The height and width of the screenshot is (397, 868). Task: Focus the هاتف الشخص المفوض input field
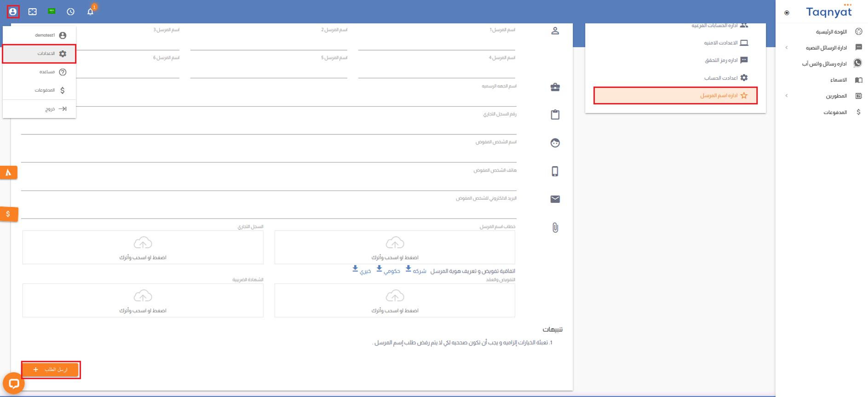tap(269, 183)
